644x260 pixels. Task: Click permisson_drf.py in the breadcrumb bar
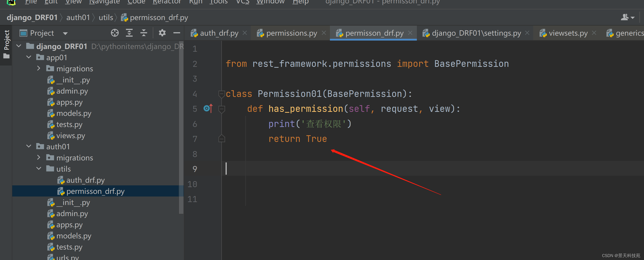[154, 17]
